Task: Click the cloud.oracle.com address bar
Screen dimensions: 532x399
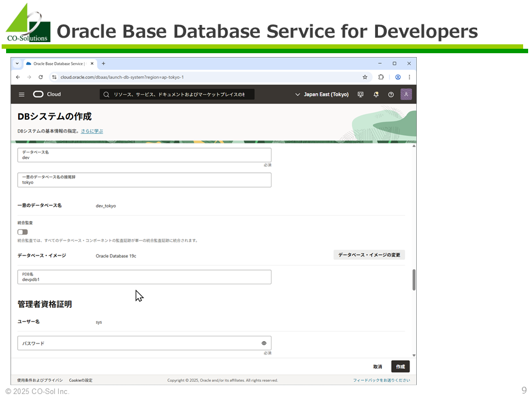Action: coord(211,78)
